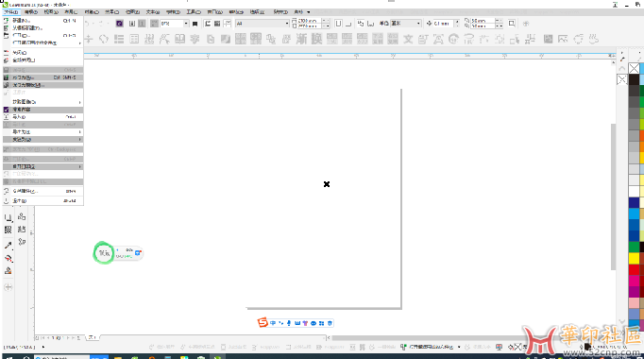Increase the nudge distance stepper
The height and width of the screenshot is (359, 644).
[457, 22]
